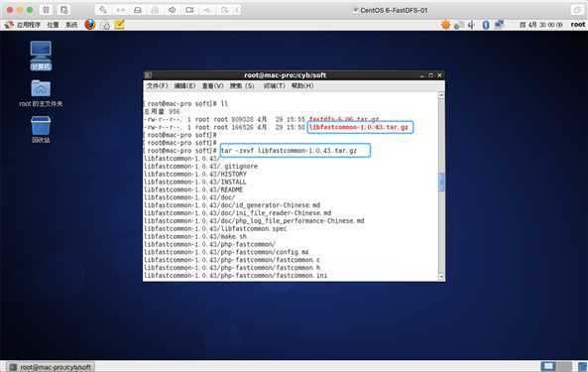Click the mail launcher icon next to Firefox
Screen dimensions: 588x372
[x=106, y=25]
